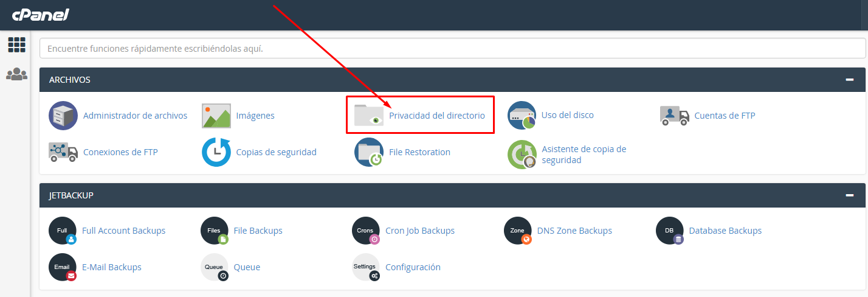Collapse the ARCHIVOS section

click(849, 80)
